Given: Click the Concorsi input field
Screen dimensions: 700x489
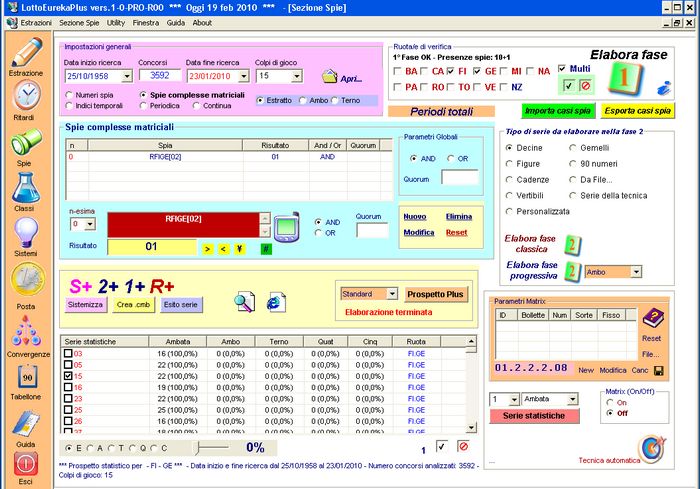Looking at the screenshot, I should click(160, 75).
